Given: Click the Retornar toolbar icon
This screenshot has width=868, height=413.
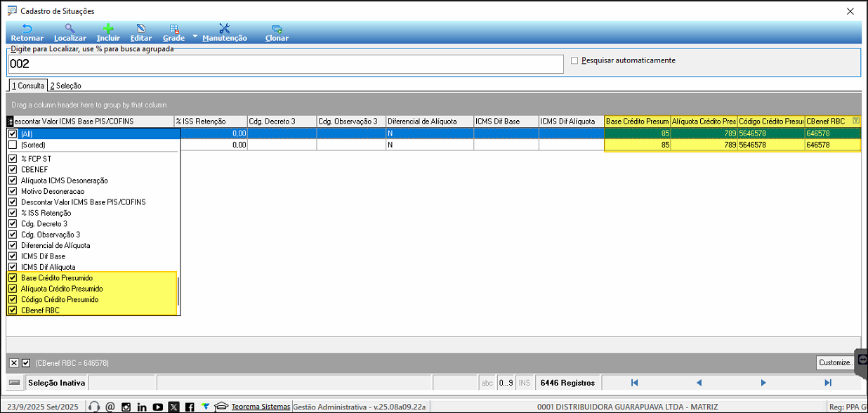Looking at the screenshot, I should point(27,29).
